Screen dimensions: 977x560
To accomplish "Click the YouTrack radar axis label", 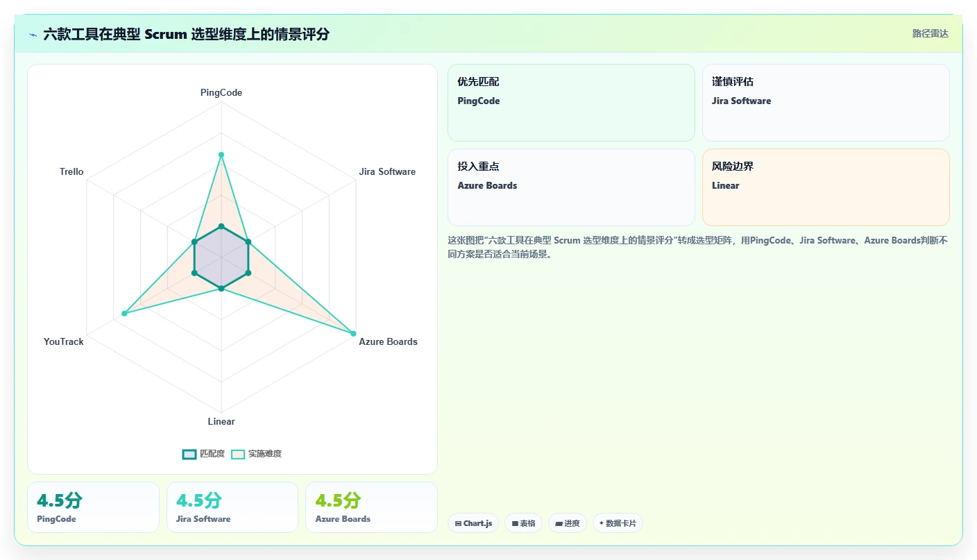I will pyautogui.click(x=64, y=341).
